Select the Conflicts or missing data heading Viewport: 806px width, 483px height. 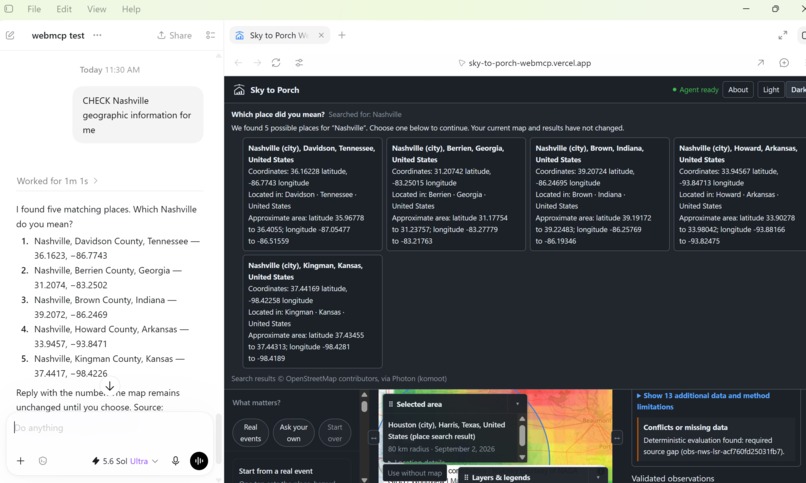coord(685,427)
